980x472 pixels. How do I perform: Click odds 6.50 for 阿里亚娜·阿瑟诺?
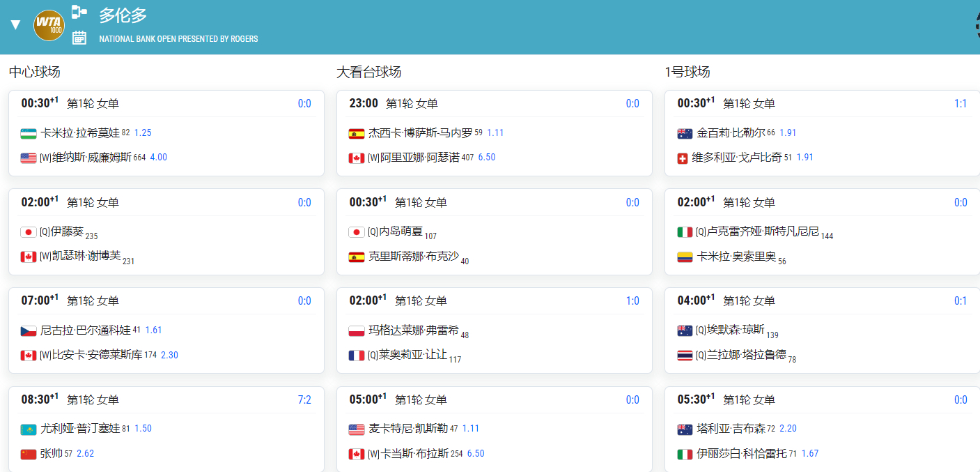point(487,158)
